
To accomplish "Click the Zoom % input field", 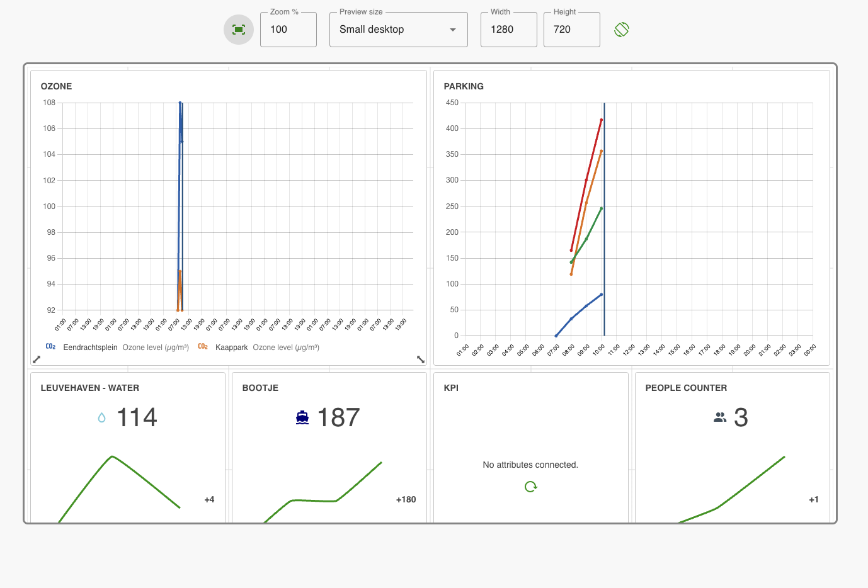I will 288,30.
